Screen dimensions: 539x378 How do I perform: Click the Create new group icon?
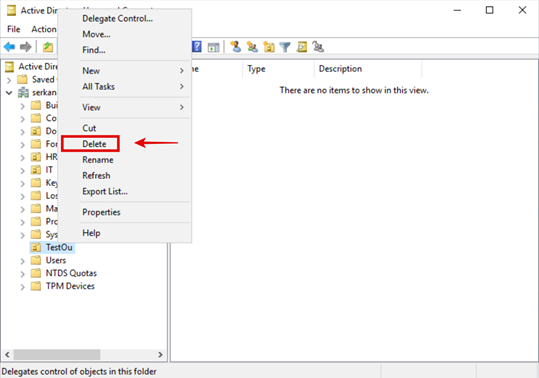(x=252, y=47)
